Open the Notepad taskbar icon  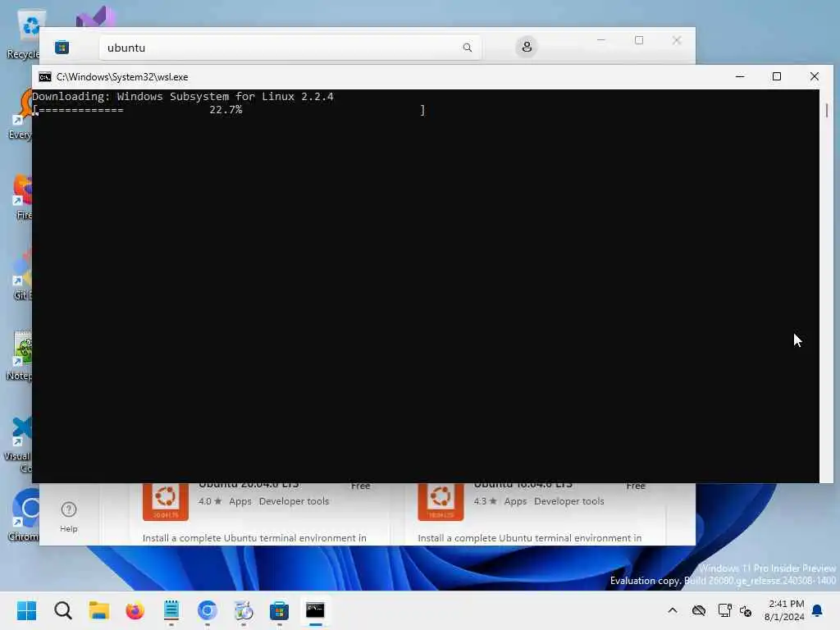pos(171,610)
